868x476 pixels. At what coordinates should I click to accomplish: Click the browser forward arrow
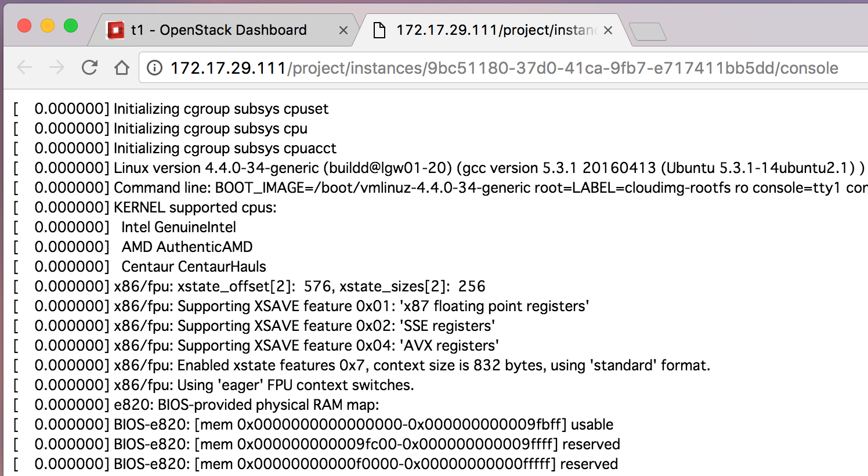(x=57, y=68)
